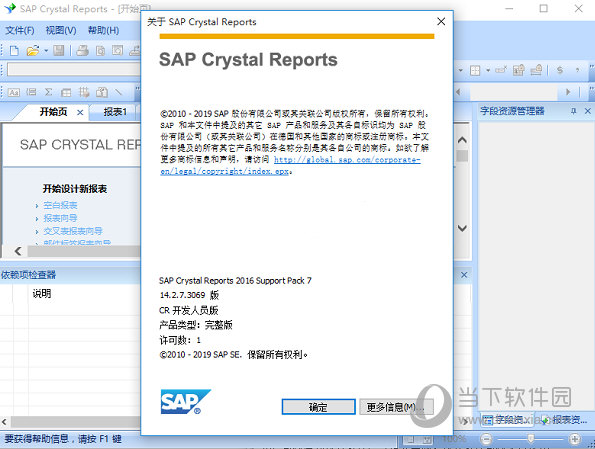Screen dimensions: 595x449
Task: Click the 确定 button in About dialog
Action: (x=318, y=407)
